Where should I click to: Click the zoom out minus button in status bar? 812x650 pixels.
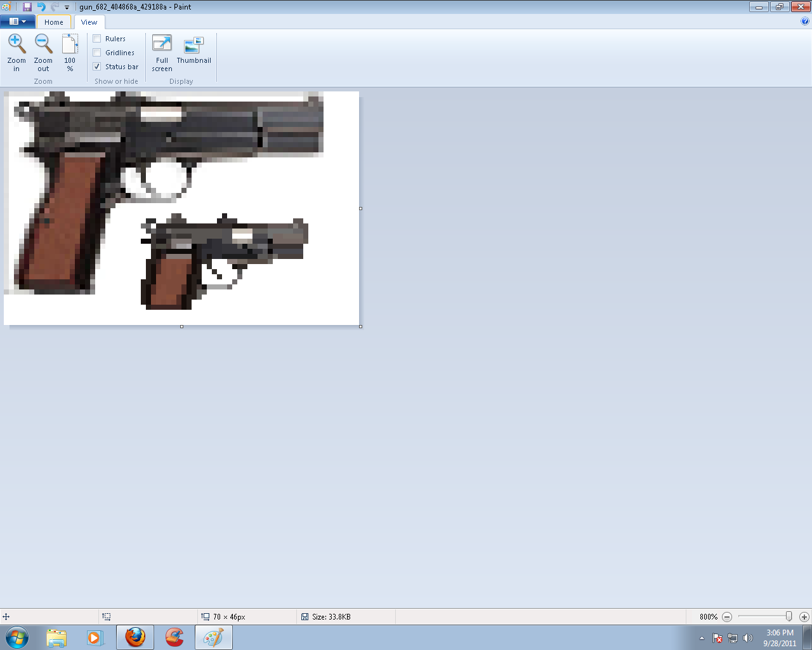727,616
